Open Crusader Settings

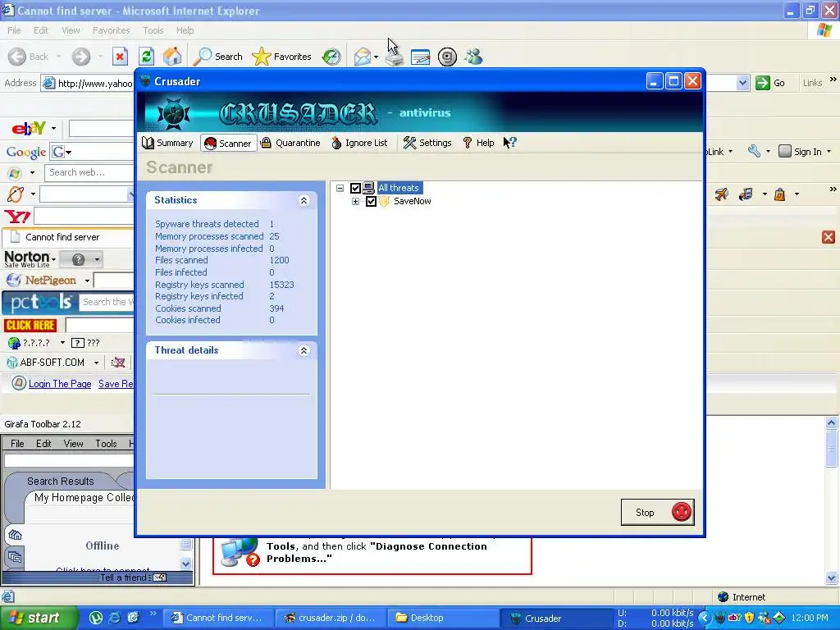pos(427,143)
